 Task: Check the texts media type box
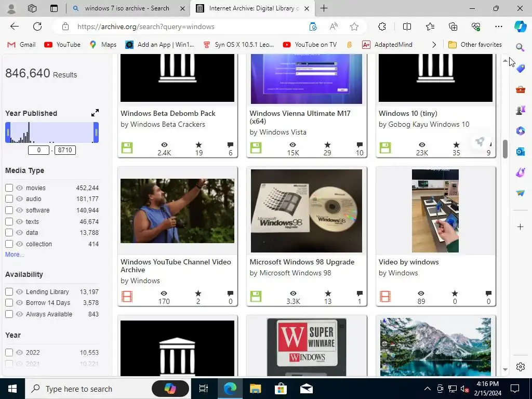tap(9, 221)
